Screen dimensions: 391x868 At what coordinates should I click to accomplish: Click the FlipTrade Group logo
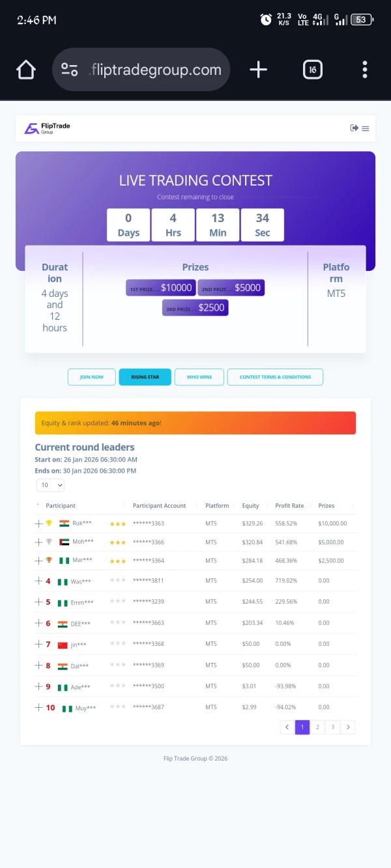[47, 128]
